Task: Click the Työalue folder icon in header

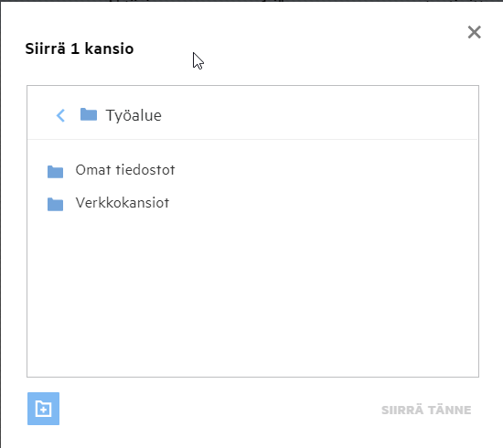Action: [89, 114]
